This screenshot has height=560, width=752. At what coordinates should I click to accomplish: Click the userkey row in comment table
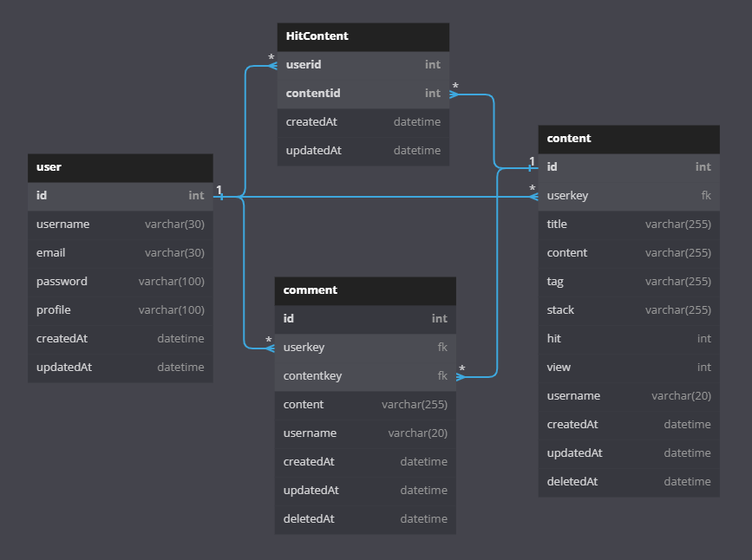[364, 348]
